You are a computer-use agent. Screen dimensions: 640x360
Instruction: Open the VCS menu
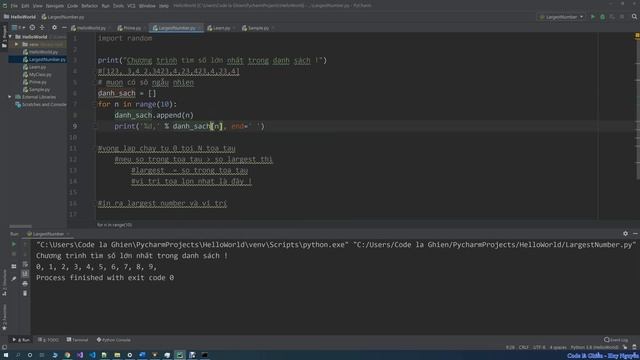point(131,6)
